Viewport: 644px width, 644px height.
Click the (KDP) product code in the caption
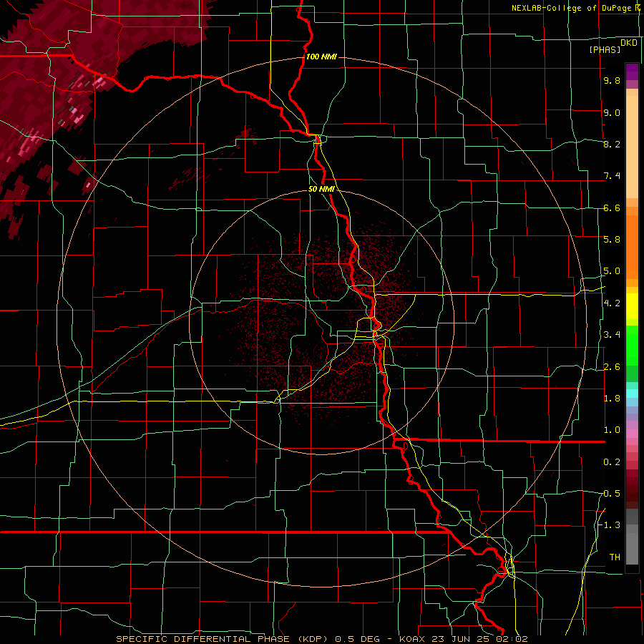(x=311, y=639)
